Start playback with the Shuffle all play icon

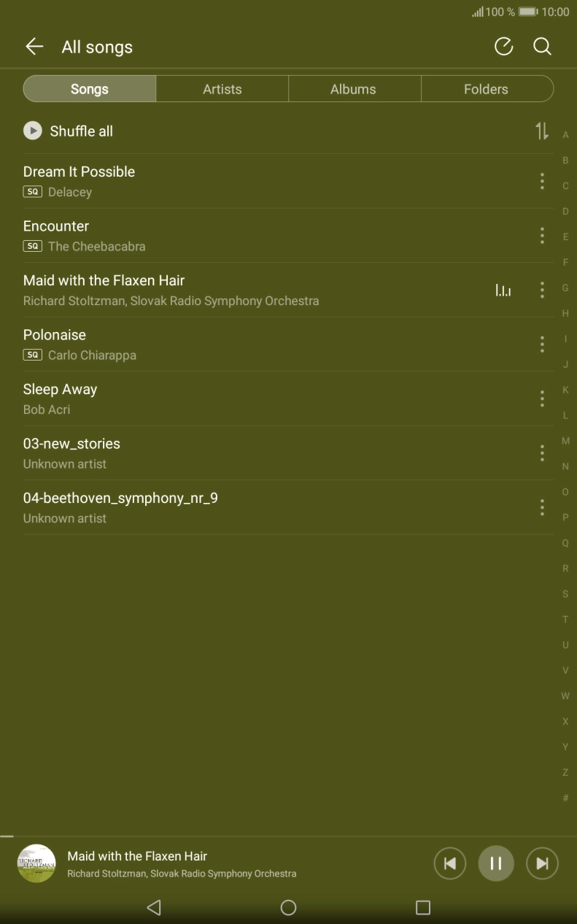pyautogui.click(x=33, y=131)
